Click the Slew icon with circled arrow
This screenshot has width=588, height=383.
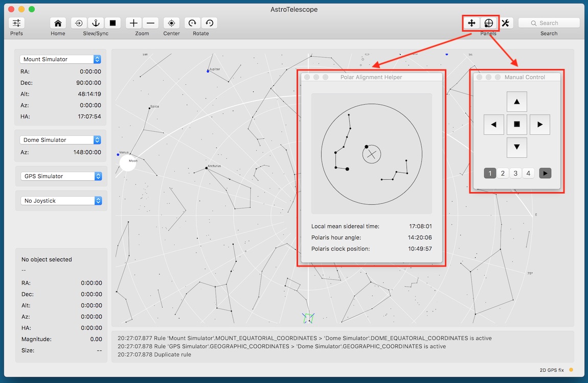point(79,23)
